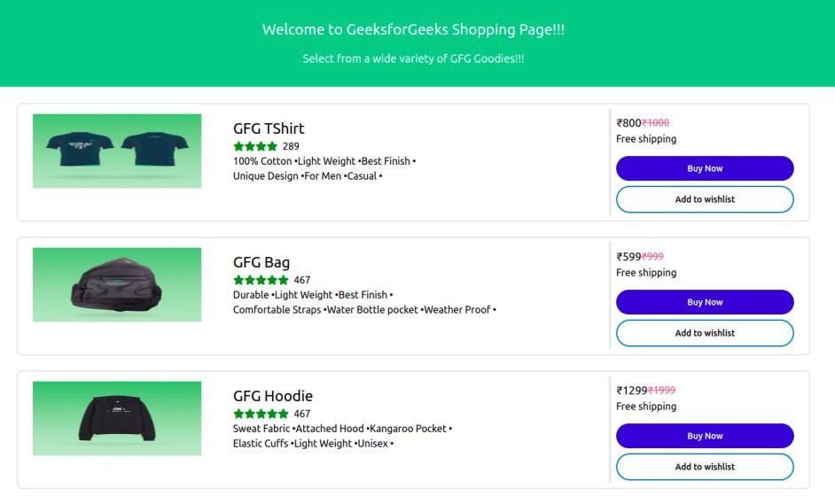Click the star rating of GFG Hoodie
This screenshot has height=504, width=835.
pyautogui.click(x=261, y=414)
